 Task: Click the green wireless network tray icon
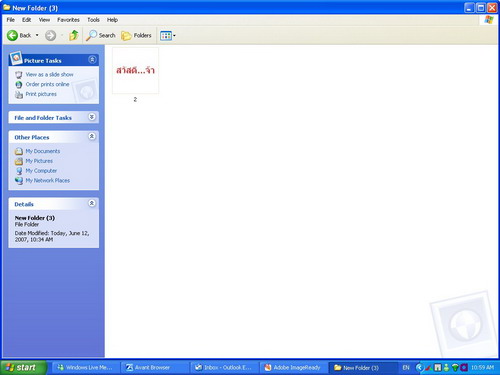[x=455, y=368]
